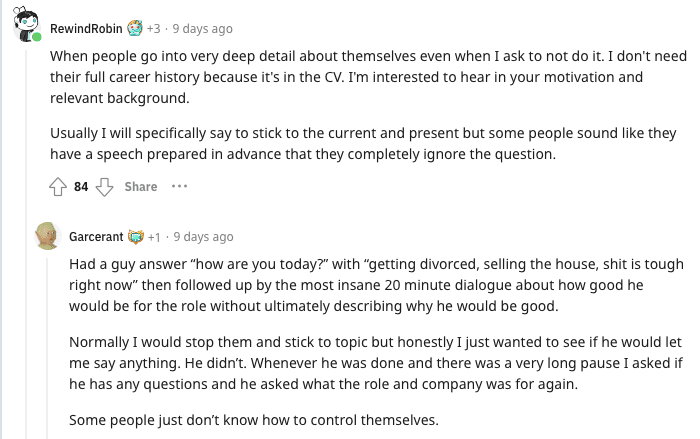Open the ellipsis more-options menu
The width and height of the screenshot is (700, 439).
(179, 187)
